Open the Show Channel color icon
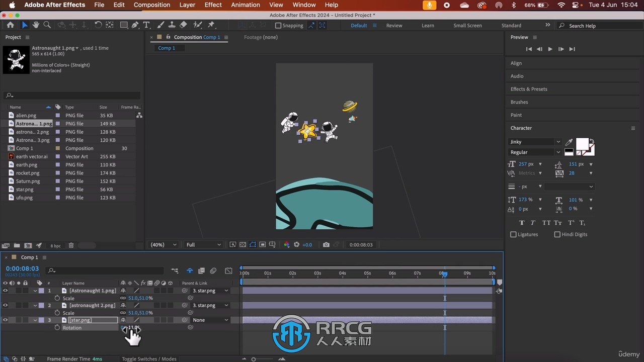Image resolution: width=644 pixels, height=362 pixels. click(x=287, y=245)
